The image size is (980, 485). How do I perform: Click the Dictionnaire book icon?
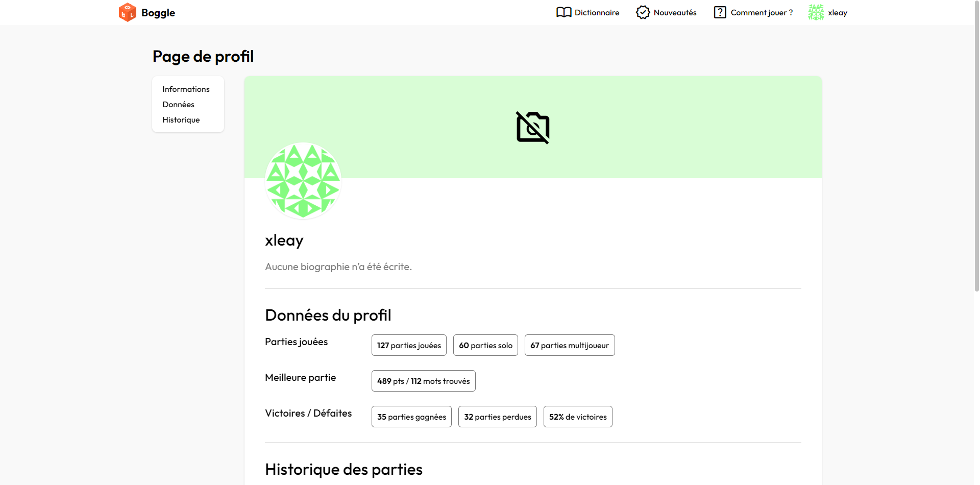tap(563, 12)
